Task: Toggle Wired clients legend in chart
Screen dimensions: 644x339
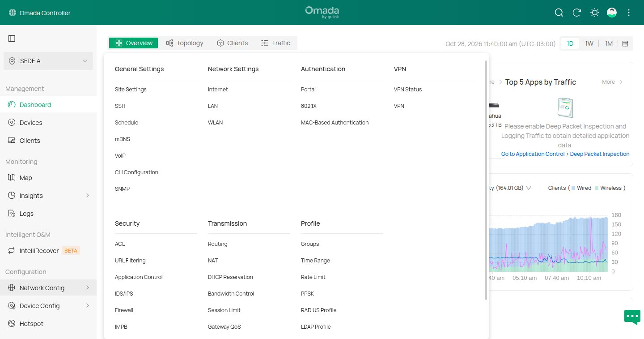Action: point(581,188)
